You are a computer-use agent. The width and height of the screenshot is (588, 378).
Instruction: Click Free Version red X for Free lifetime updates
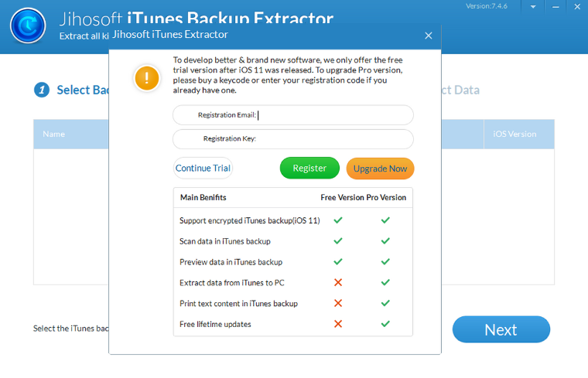point(338,324)
